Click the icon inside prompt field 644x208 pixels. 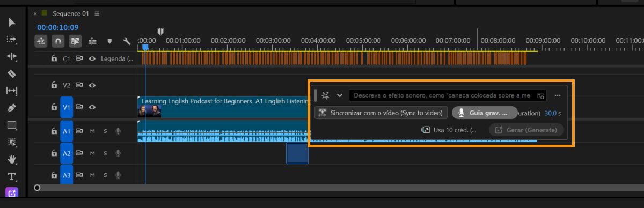coord(541,96)
